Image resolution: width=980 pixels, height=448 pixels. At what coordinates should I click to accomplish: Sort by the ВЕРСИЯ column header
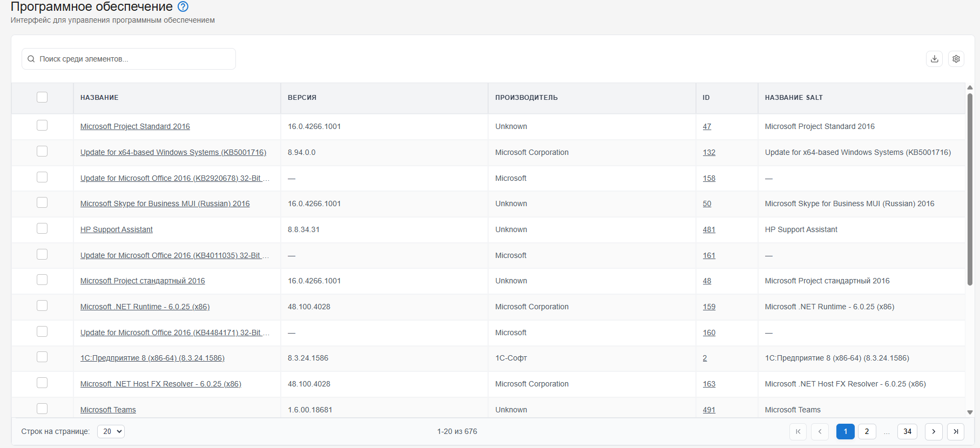[302, 98]
